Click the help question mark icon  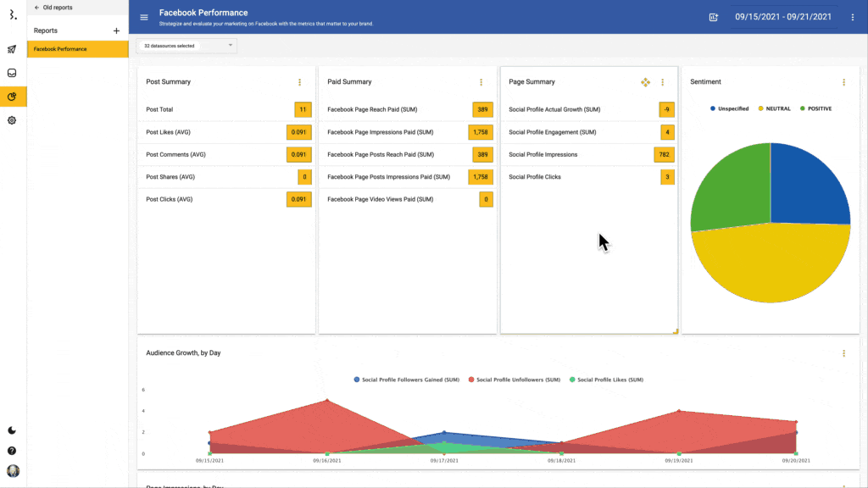(x=12, y=451)
